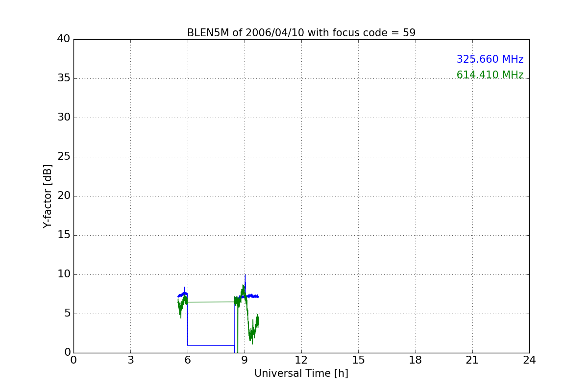Click the blue flat line segment near 1 dB

(211, 345)
